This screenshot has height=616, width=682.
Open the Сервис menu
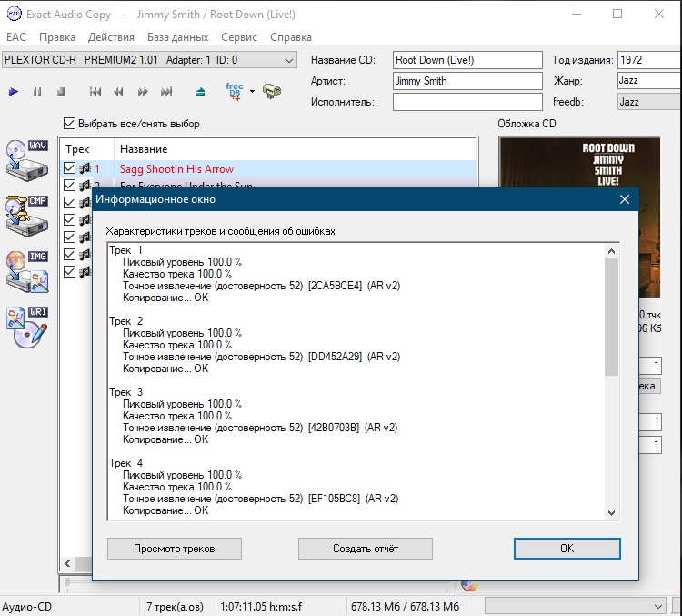click(239, 37)
